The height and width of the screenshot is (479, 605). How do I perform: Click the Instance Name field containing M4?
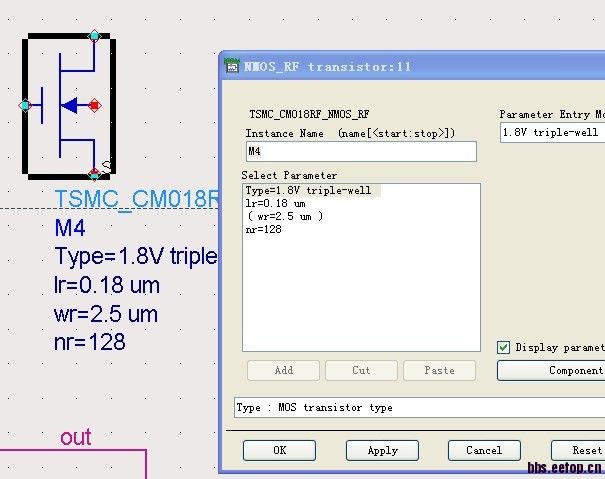pyautogui.click(x=361, y=151)
